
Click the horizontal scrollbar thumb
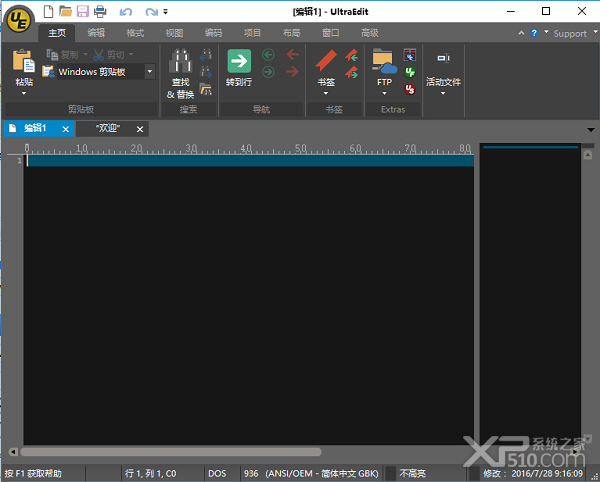[171, 452]
